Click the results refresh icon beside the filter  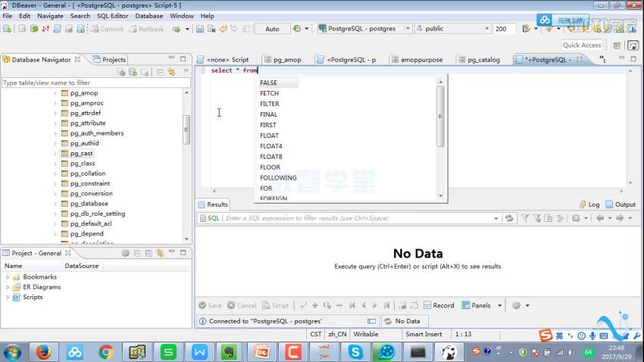click(509, 218)
